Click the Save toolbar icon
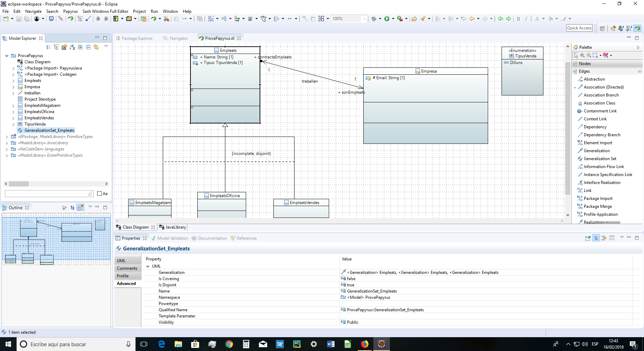This screenshot has width=644, height=351. [x=19, y=19]
